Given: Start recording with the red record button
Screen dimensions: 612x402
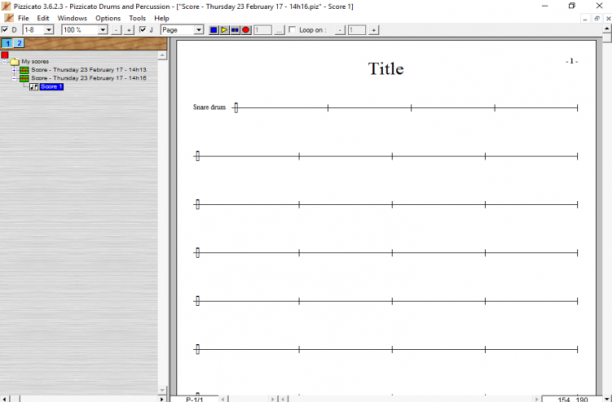Looking at the screenshot, I should [246, 30].
